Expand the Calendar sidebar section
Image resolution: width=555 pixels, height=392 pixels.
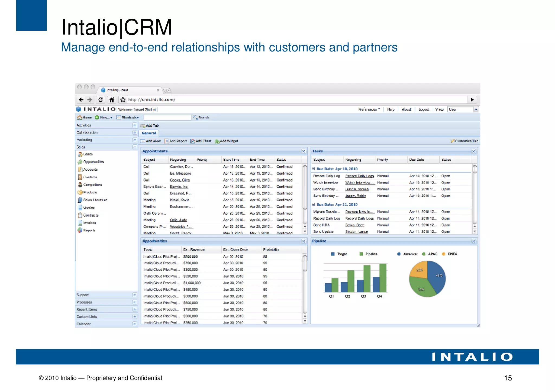(135, 324)
